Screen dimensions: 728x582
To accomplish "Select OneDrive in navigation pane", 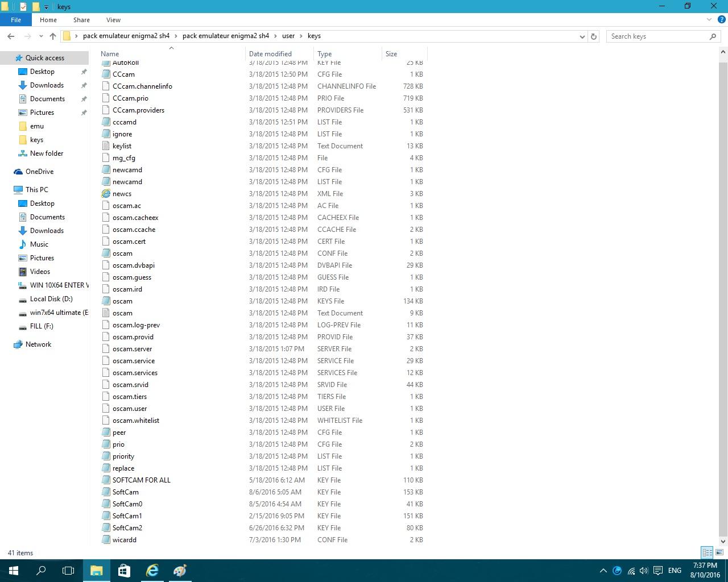I will (x=39, y=172).
